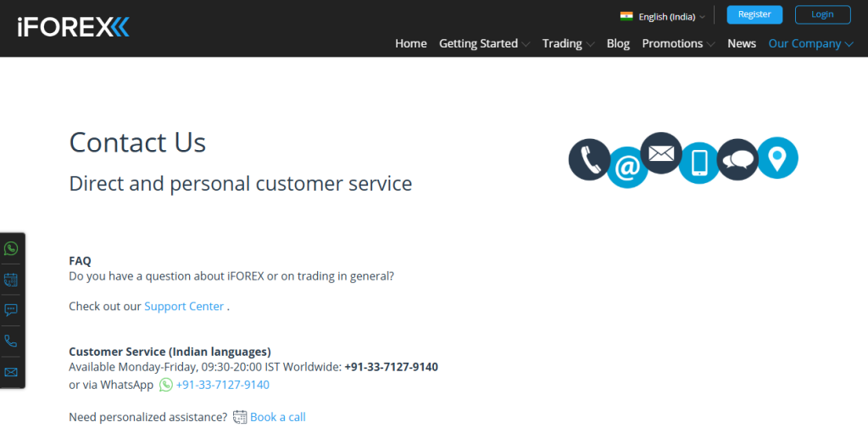
Task: Click the calendar booking sidebar icon
Action: pyautogui.click(x=11, y=280)
